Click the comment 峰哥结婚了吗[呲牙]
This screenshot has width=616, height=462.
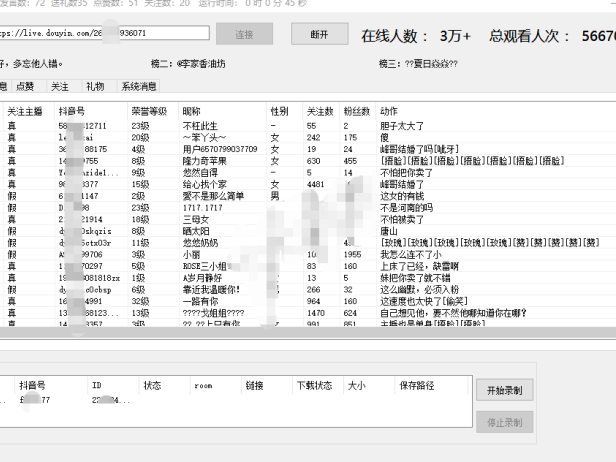pos(419,149)
